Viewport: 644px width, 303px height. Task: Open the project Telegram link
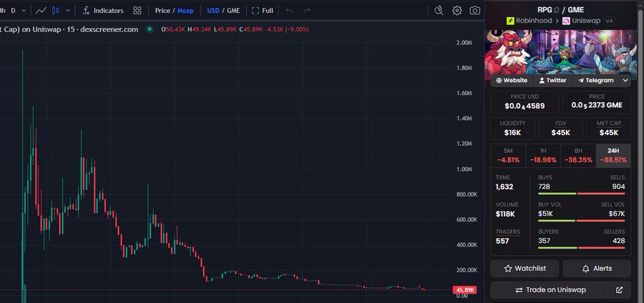point(596,80)
